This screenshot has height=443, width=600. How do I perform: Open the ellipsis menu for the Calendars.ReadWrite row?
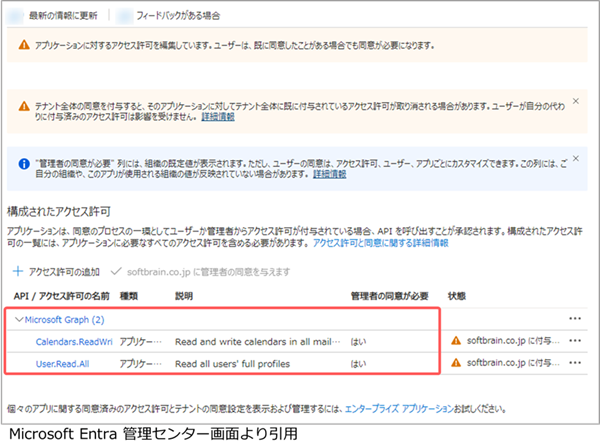click(x=575, y=341)
